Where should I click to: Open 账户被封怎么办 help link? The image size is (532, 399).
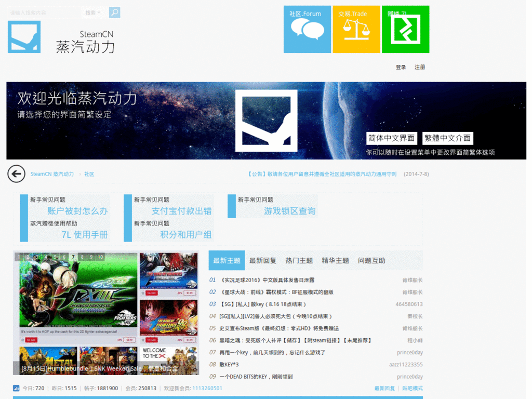[77, 211]
